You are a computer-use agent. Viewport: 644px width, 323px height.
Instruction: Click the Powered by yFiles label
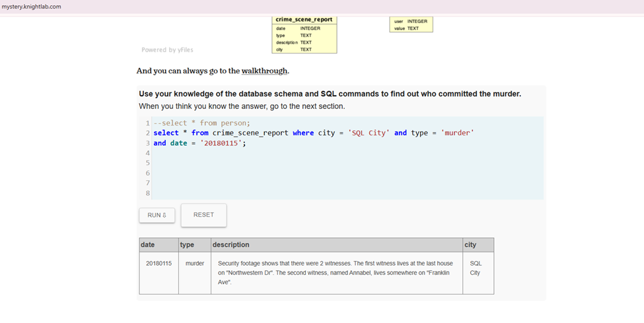point(167,50)
